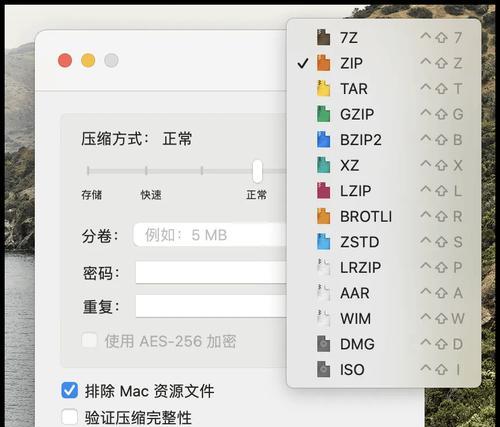Click the teal XZ archive icon
The width and height of the screenshot is (500, 427).
coord(323,165)
